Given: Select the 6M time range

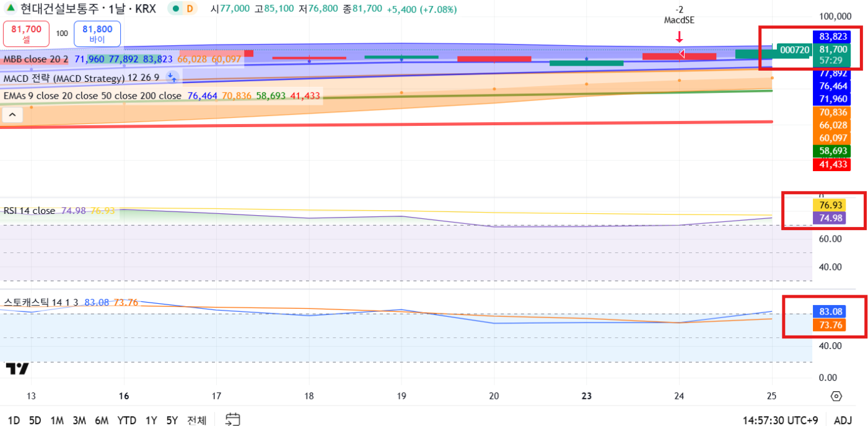Looking at the screenshot, I should tap(102, 420).
